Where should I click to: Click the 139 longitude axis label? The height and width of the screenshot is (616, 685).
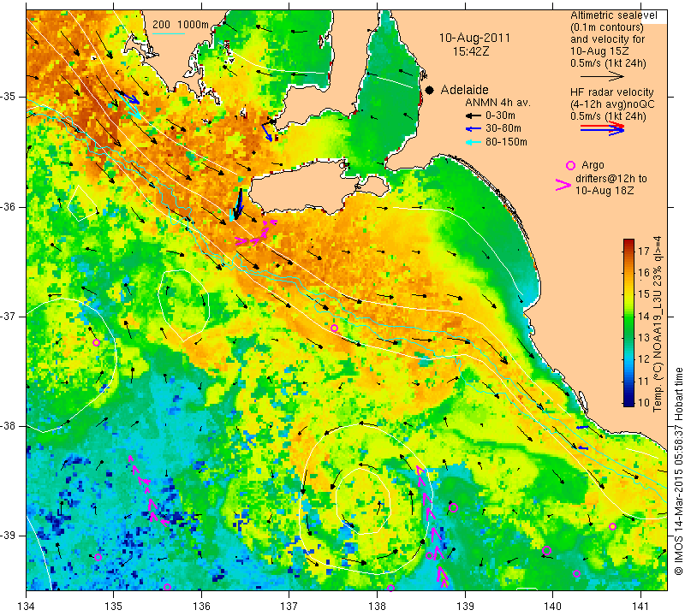[465, 607]
